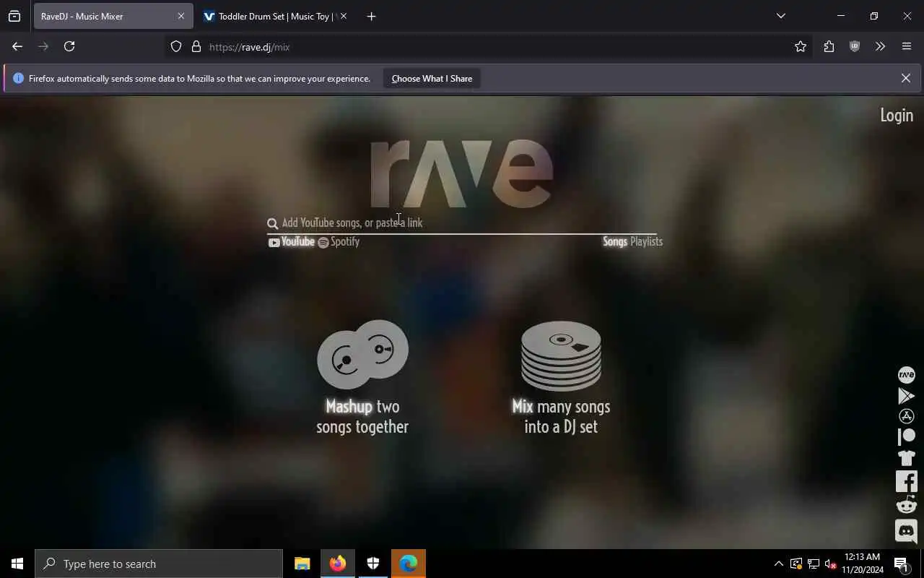Open Microsoft Edge from taskbar
Viewport: 924px width, 578px height.
(x=409, y=564)
